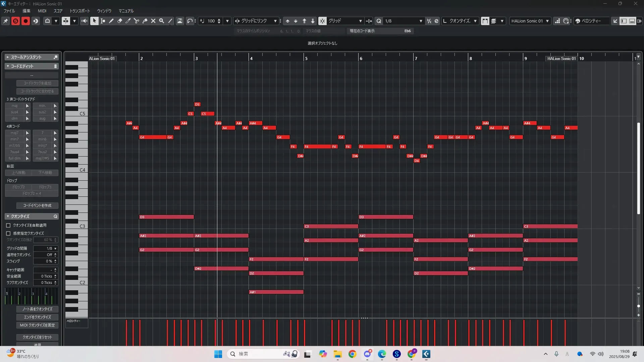Click the vertical zoom slider handle
This screenshot has width=644, height=362.
click(638, 306)
